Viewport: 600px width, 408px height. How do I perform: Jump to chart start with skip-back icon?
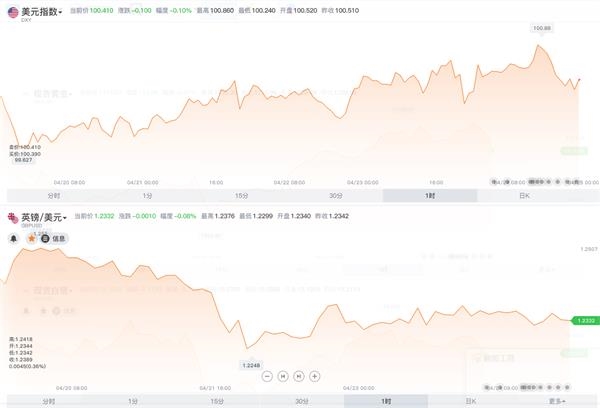(283, 376)
